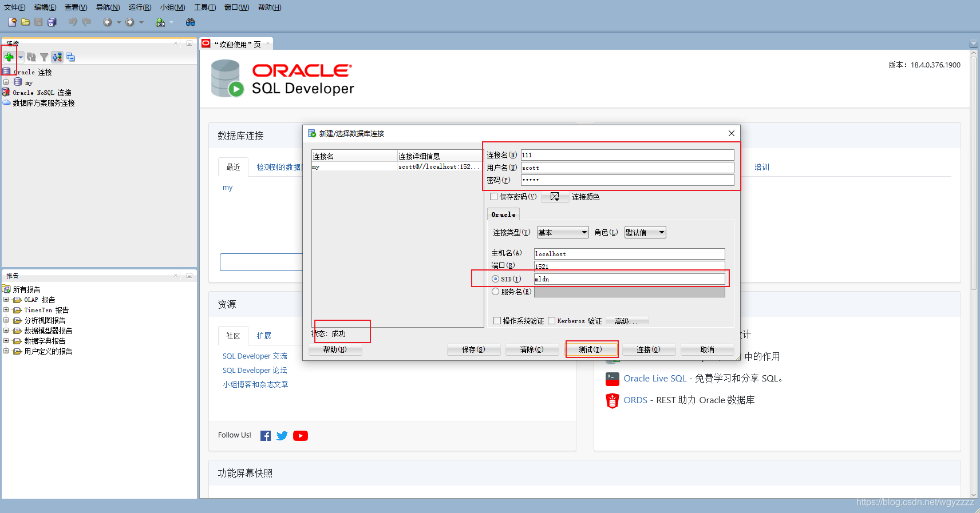Click the connection color (连接颜色) picker box
The height and width of the screenshot is (513, 980).
coord(555,197)
